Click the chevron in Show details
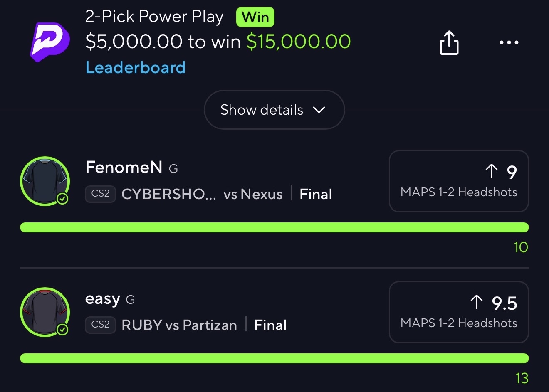This screenshot has height=392, width=549. (319, 110)
